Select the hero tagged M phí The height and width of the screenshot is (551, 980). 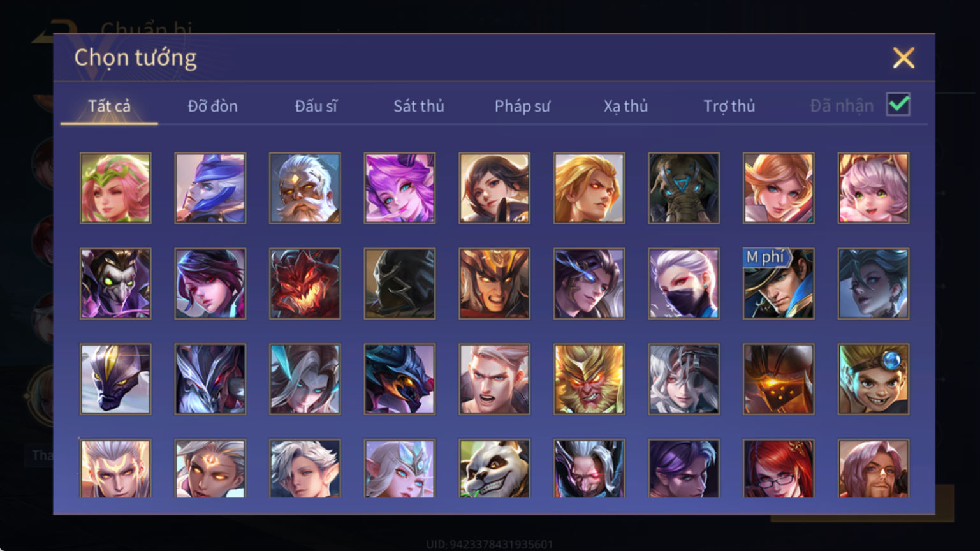(x=779, y=284)
